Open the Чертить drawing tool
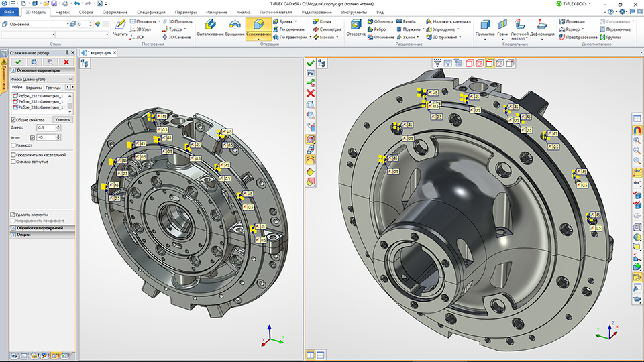Image resolution: width=644 pixels, height=362 pixels. 120,28
